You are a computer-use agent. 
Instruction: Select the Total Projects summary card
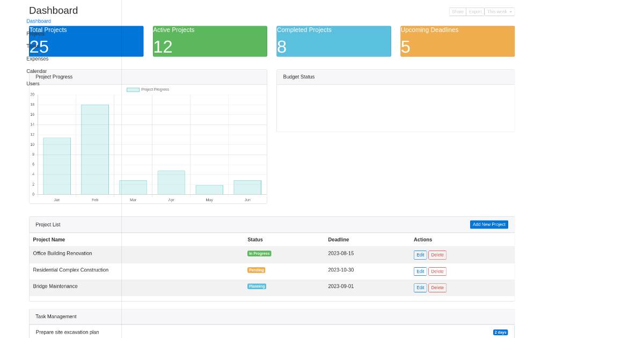click(x=86, y=41)
